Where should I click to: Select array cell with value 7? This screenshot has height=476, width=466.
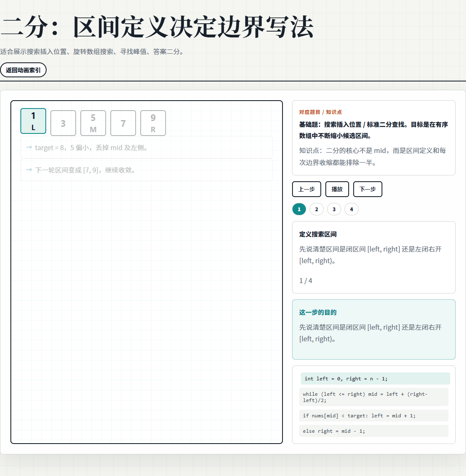tap(123, 123)
